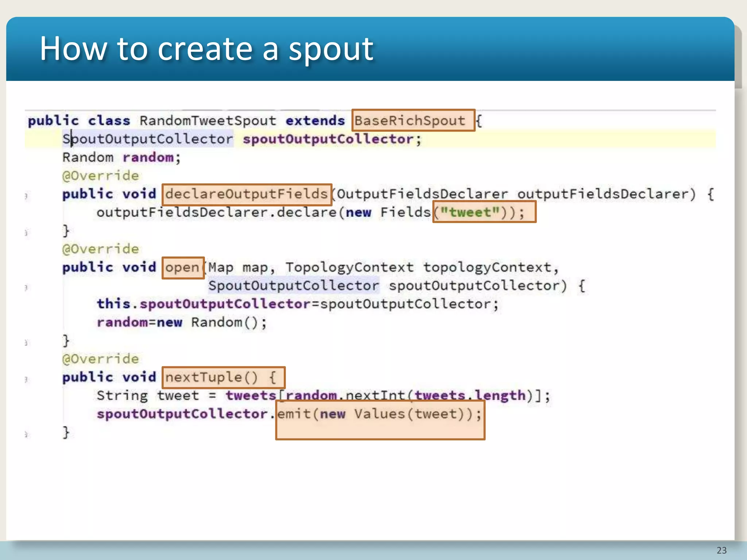Click the 'Random random;' field declaration
747x560 pixels.
(121, 157)
